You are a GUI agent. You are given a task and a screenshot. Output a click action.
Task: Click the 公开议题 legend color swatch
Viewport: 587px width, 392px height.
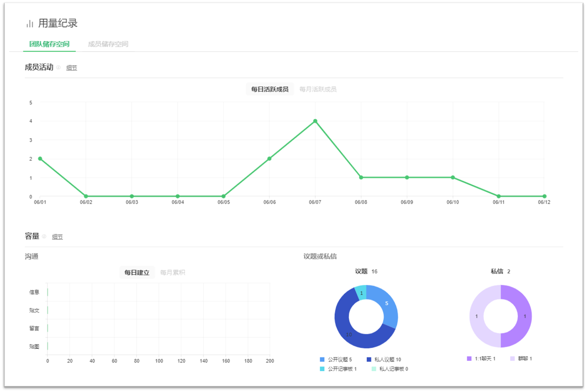tap(322, 360)
